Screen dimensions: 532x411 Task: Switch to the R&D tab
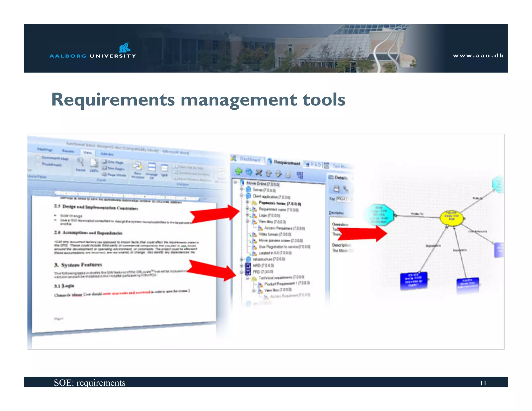pyautogui.click(x=313, y=164)
